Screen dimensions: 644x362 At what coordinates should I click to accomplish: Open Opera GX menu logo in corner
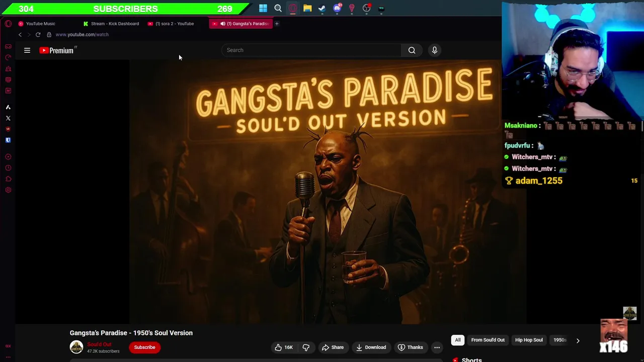click(8, 24)
